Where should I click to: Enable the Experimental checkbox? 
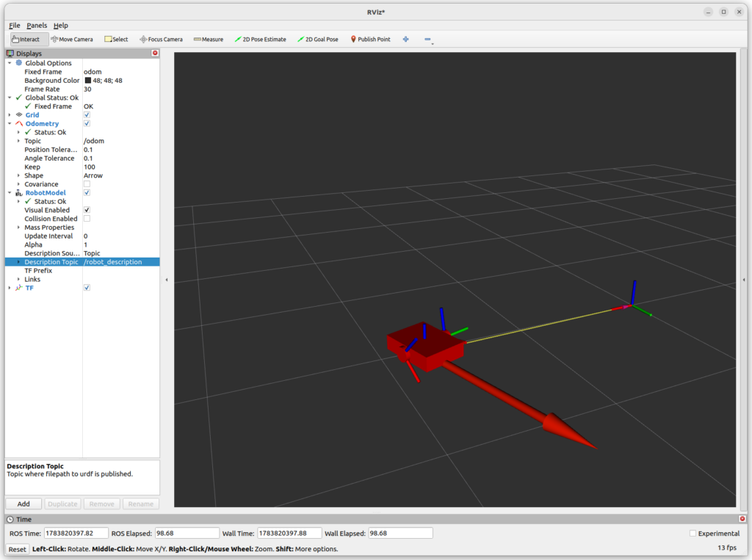tap(693, 533)
